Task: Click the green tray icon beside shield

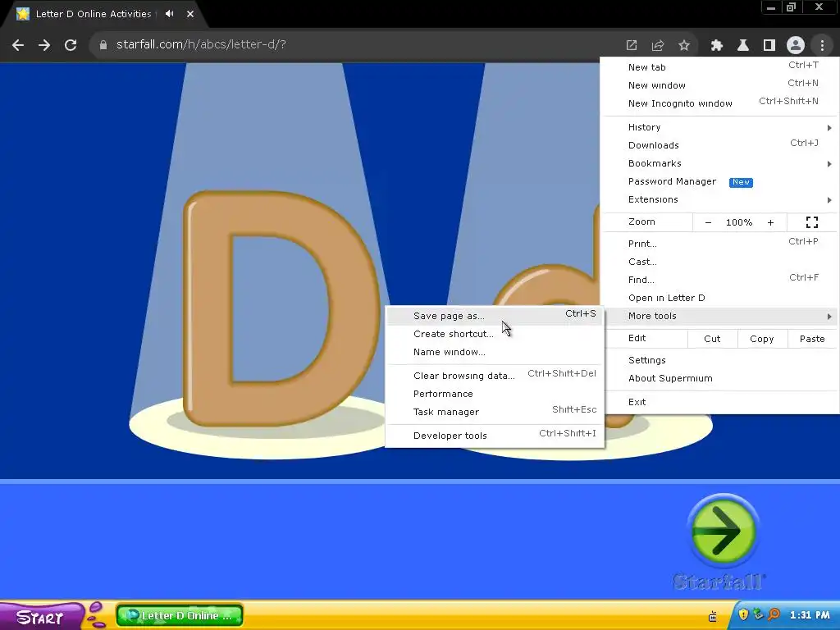Action: tap(758, 614)
